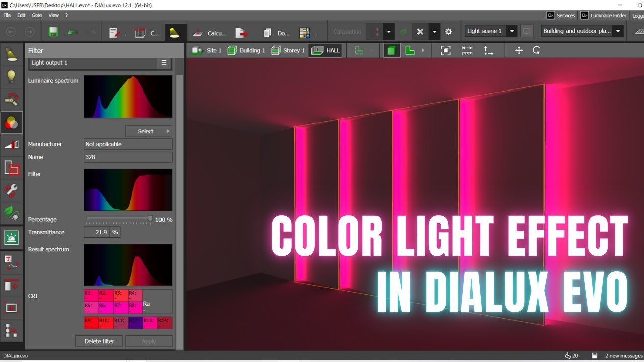
Task: Open the Edit menu
Action: point(21,15)
